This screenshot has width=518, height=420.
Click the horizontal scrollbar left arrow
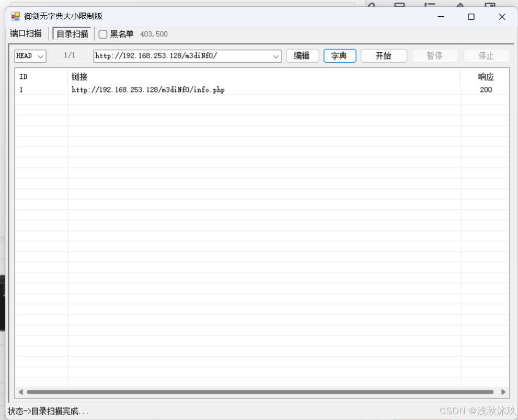tap(21, 392)
